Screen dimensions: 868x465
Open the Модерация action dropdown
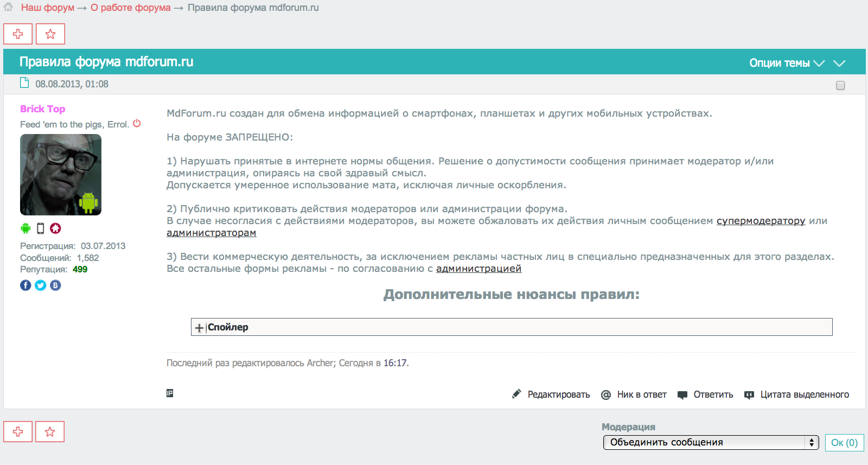(710, 442)
